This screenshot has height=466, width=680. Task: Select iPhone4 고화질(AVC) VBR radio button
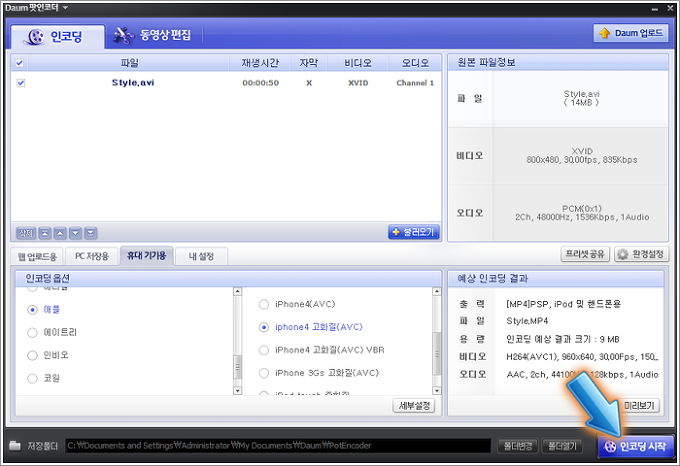(x=264, y=350)
